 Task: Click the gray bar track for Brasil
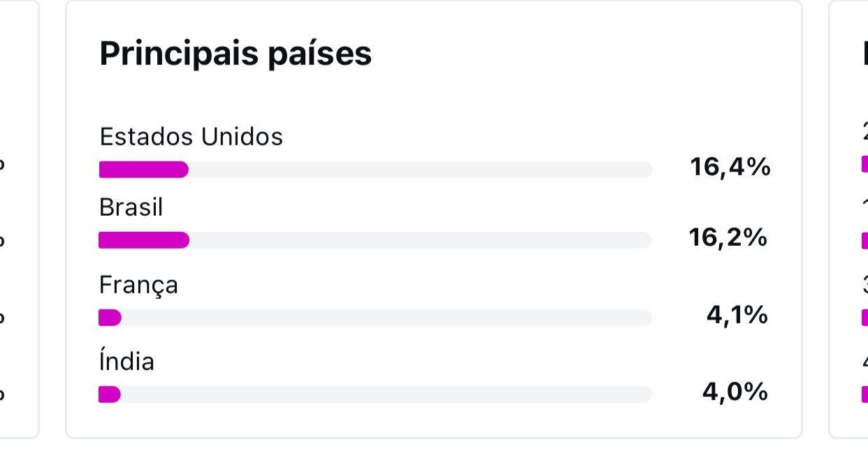(x=419, y=240)
